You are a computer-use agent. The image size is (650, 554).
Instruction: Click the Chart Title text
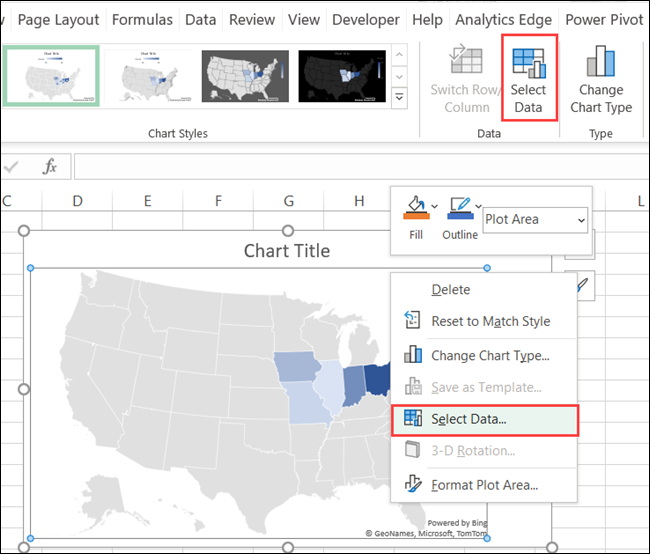287,251
